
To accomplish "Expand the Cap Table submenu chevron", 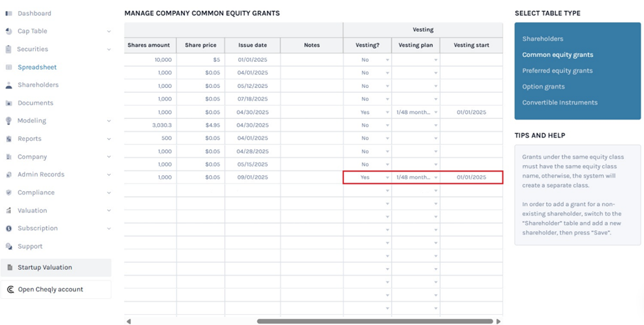I will 109,31.
